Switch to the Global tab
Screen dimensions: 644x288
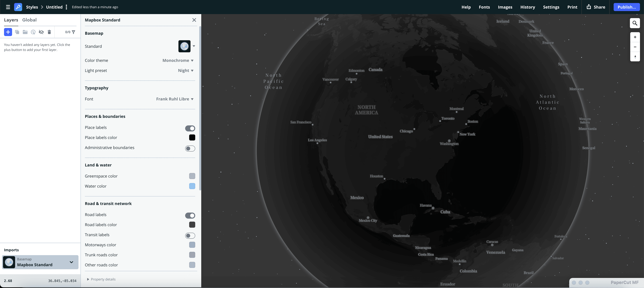(30, 20)
